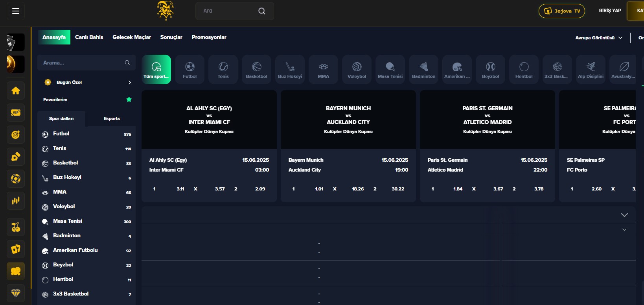
Task: Expand the large chevron below match cards
Action: [x=624, y=215]
